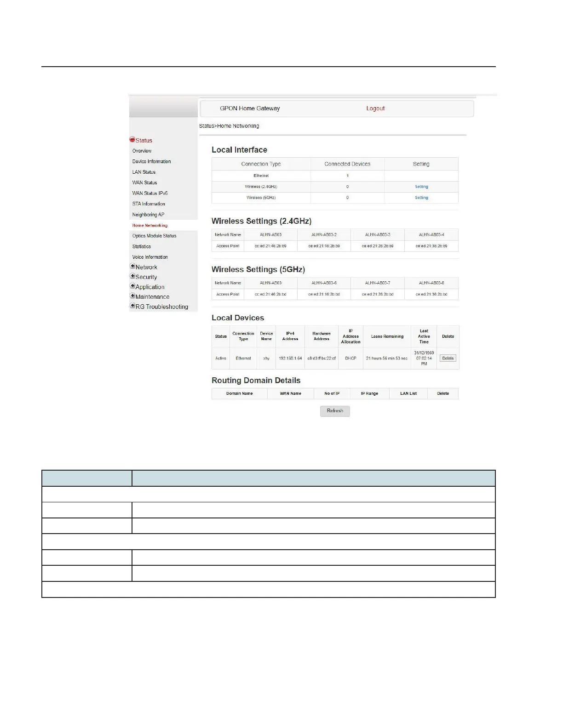Screen dimensions: 563x728
Task: Click the Refresh button
Action: pos(335,411)
